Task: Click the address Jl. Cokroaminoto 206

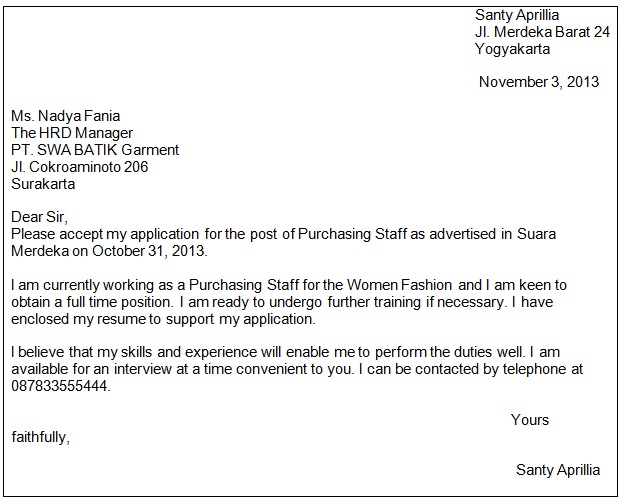Action: (80, 167)
